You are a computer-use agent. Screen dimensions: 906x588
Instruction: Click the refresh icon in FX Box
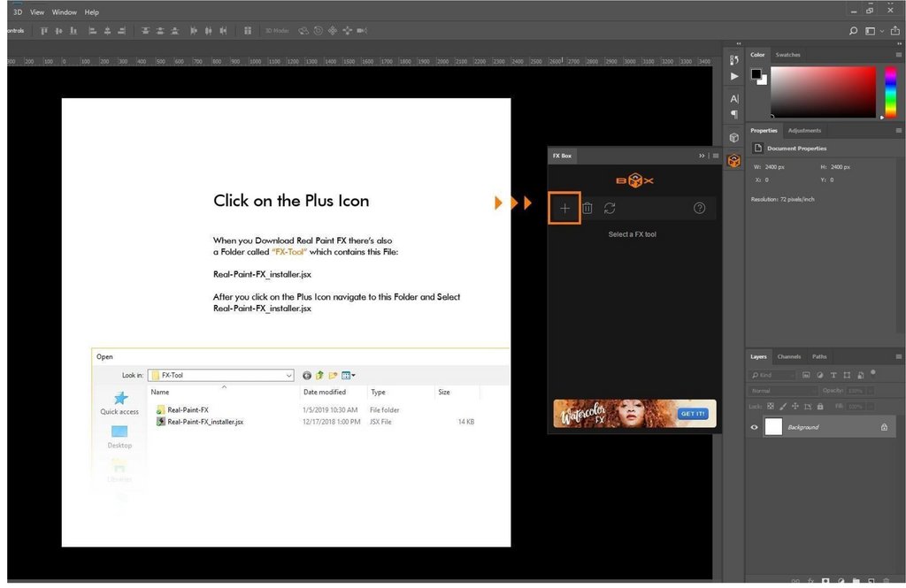[x=610, y=209]
